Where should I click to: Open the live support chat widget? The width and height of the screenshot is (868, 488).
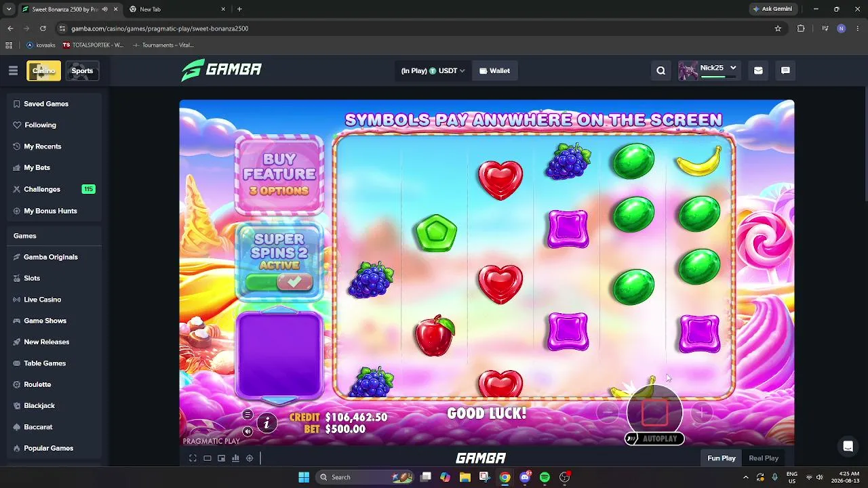pos(848,446)
